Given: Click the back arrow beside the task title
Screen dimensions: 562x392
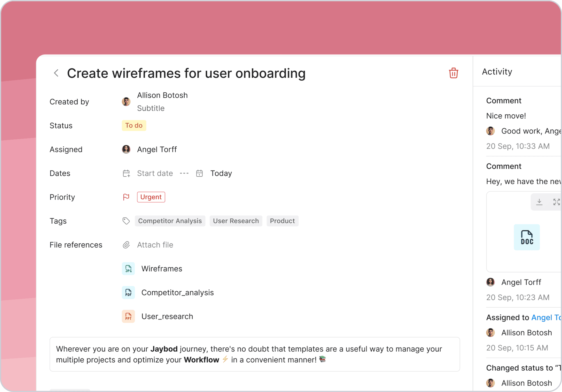Looking at the screenshot, I should click(56, 73).
